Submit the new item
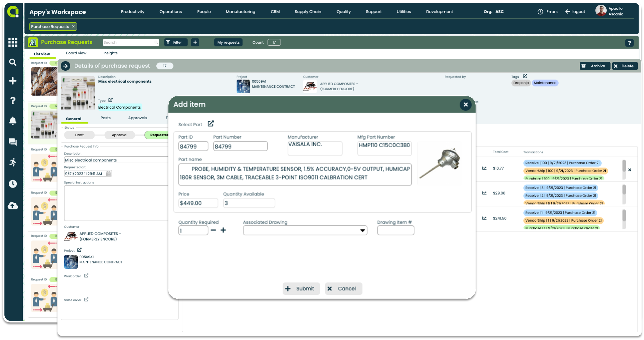The width and height of the screenshot is (644, 340). (x=301, y=289)
